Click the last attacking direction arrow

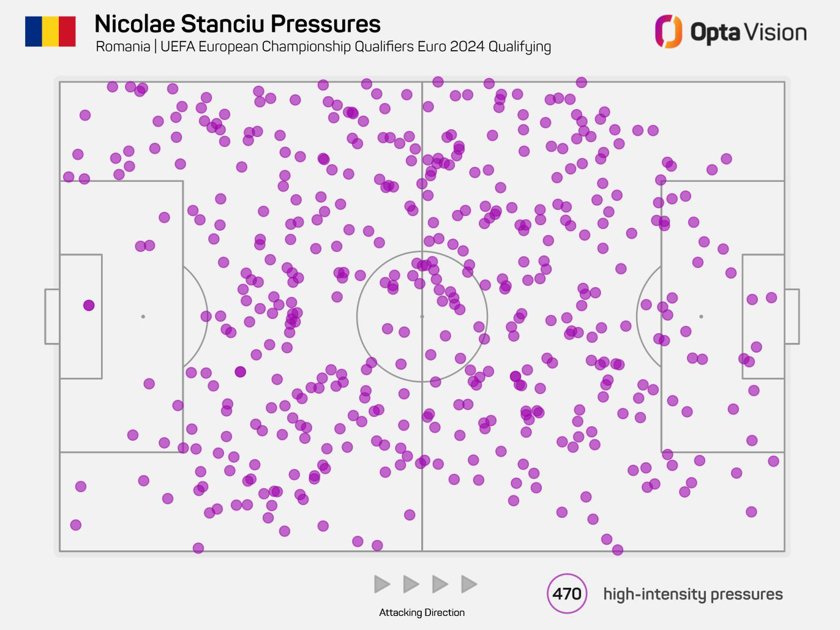tap(468, 584)
